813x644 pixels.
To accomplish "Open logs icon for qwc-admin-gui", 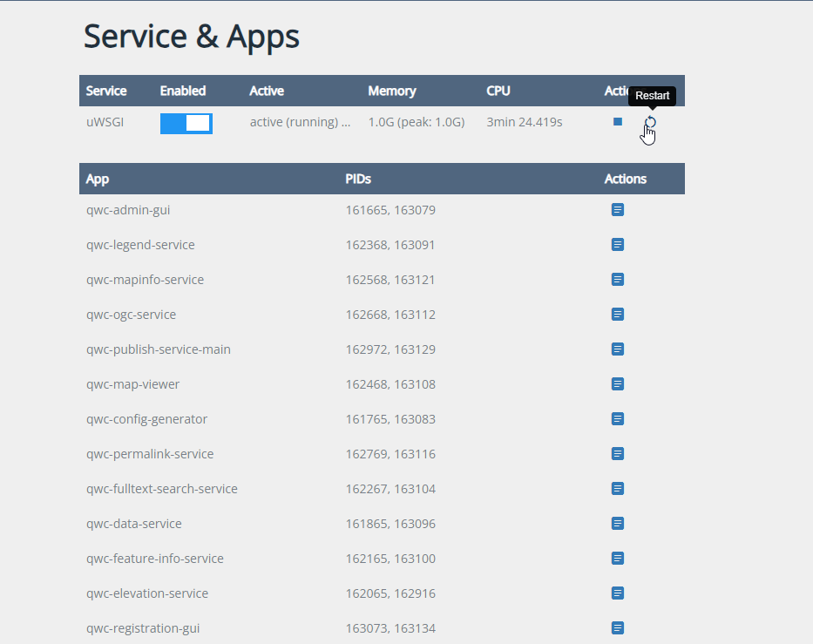I will (x=618, y=210).
